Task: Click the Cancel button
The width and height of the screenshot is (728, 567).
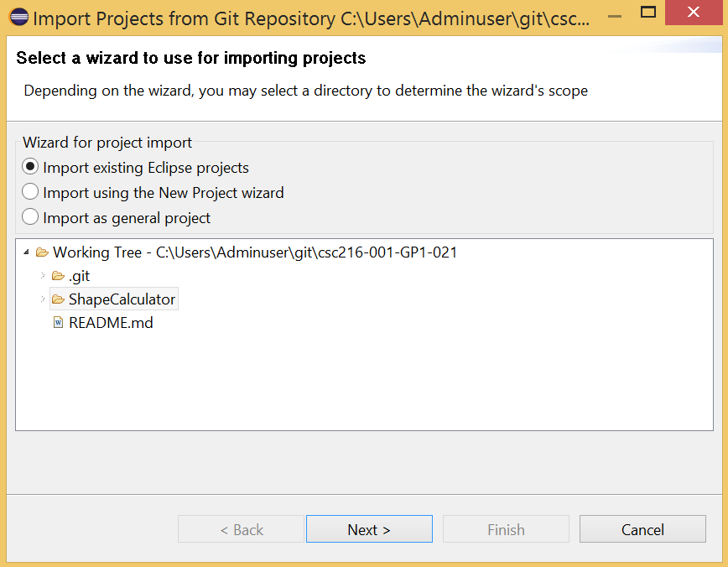Action: (x=642, y=528)
